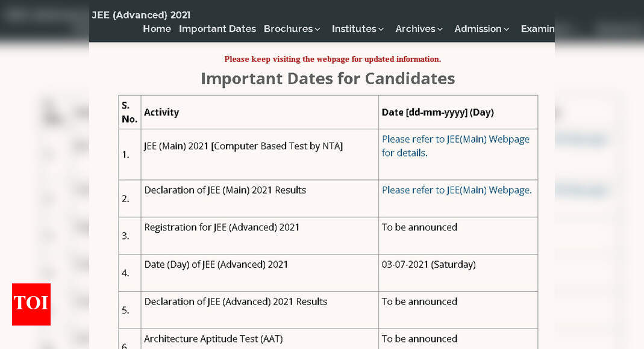The image size is (644, 349).
Task: Click the JEE (Advanced) 2021 site title
Action: point(141,14)
